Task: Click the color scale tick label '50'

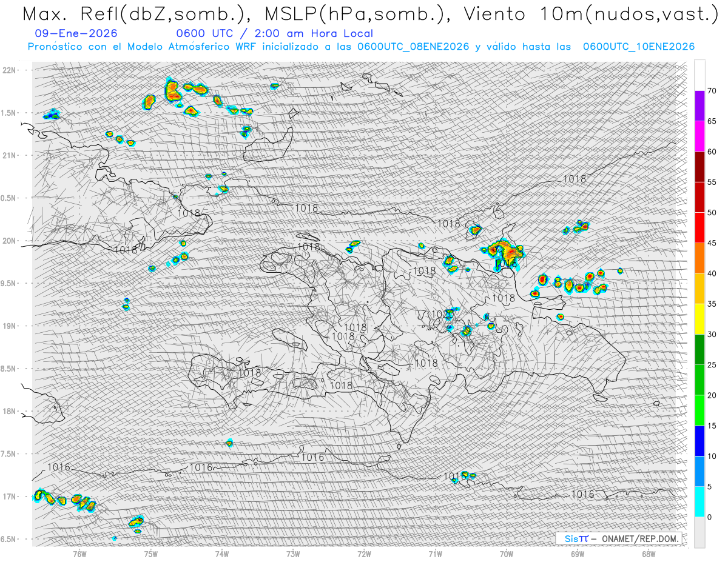Action: tap(712, 213)
